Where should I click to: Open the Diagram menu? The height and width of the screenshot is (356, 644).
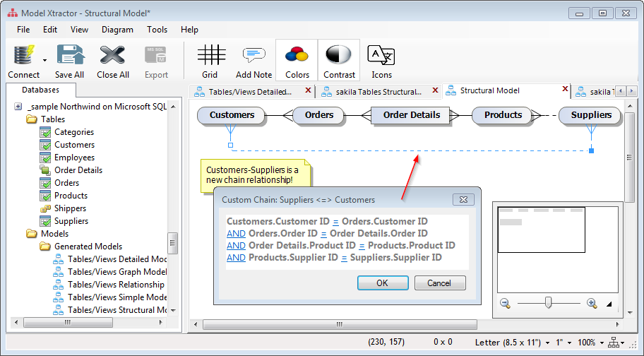tap(117, 30)
